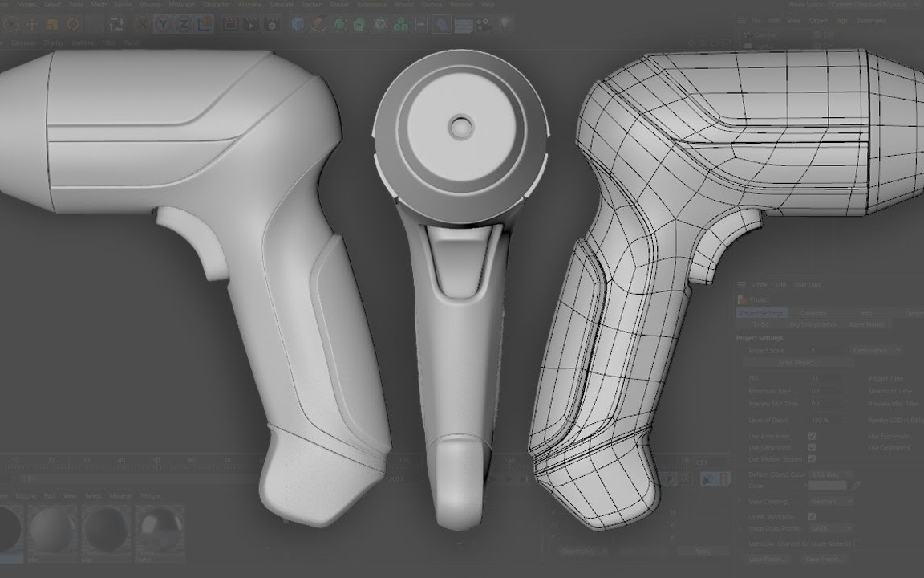This screenshot has width=924, height=578.
Task: Select the Spline Pen tool icon
Action: (x=318, y=24)
